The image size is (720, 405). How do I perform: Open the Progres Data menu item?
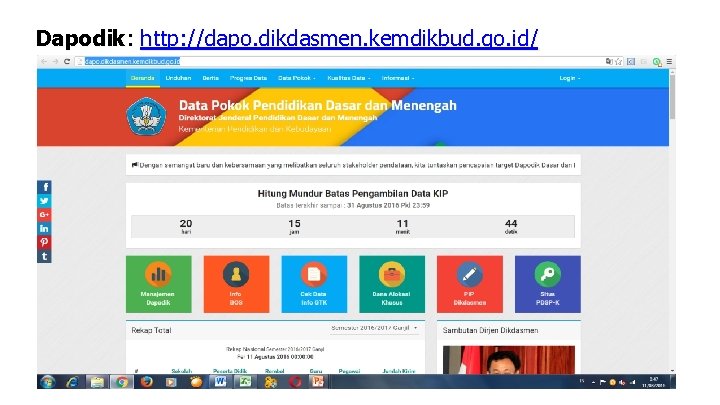coord(248,78)
